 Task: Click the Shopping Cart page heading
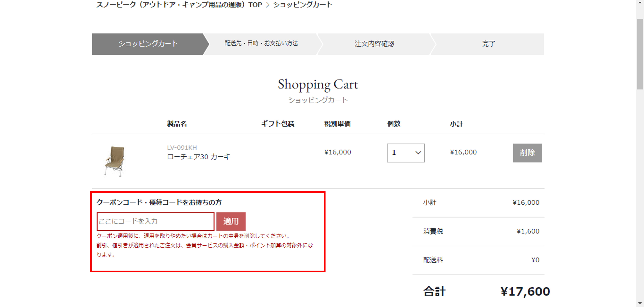(x=318, y=84)
